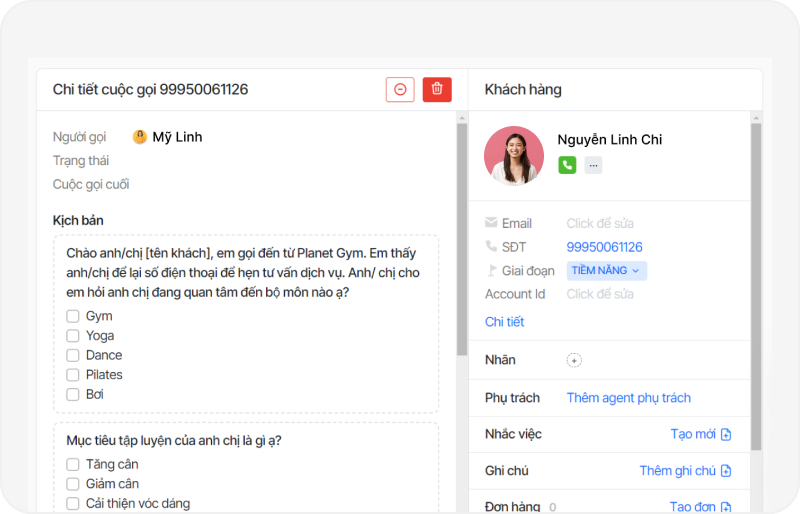Viewport: 800px width, 514px height.
Task: Click Mỹ Linh caller avatar icon
Action: coord(140,137)
